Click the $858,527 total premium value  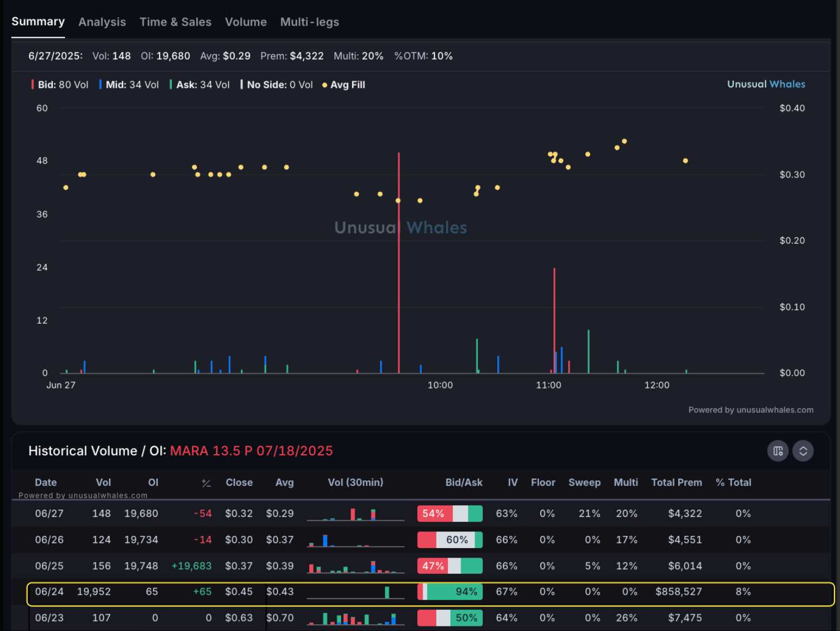tap(679, 591)
